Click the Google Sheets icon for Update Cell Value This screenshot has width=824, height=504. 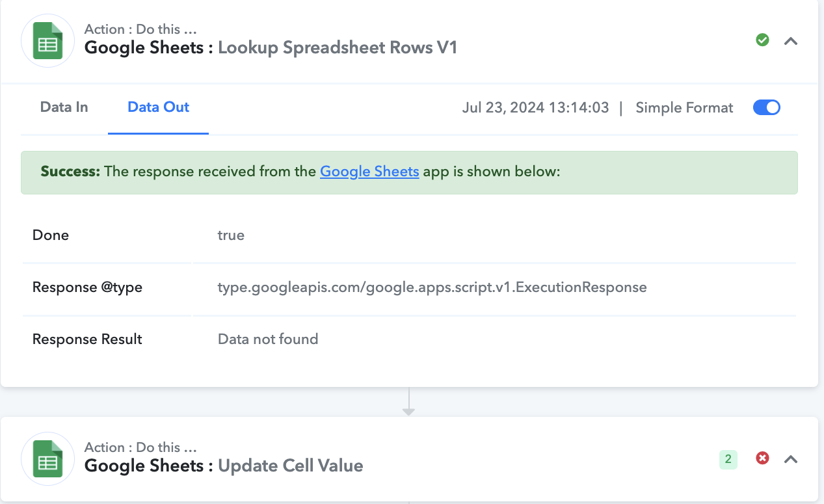tap(47, 458)
